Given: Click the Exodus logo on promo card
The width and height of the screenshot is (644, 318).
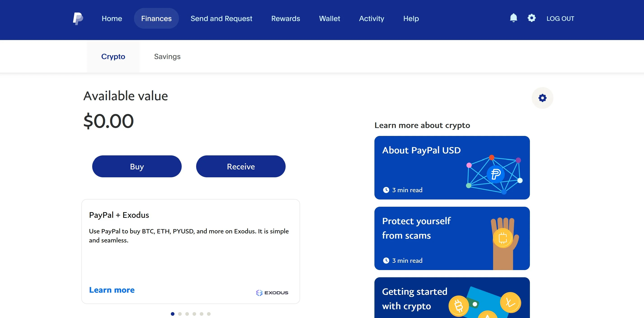Looking at the screenshot, I should (272, 292).
